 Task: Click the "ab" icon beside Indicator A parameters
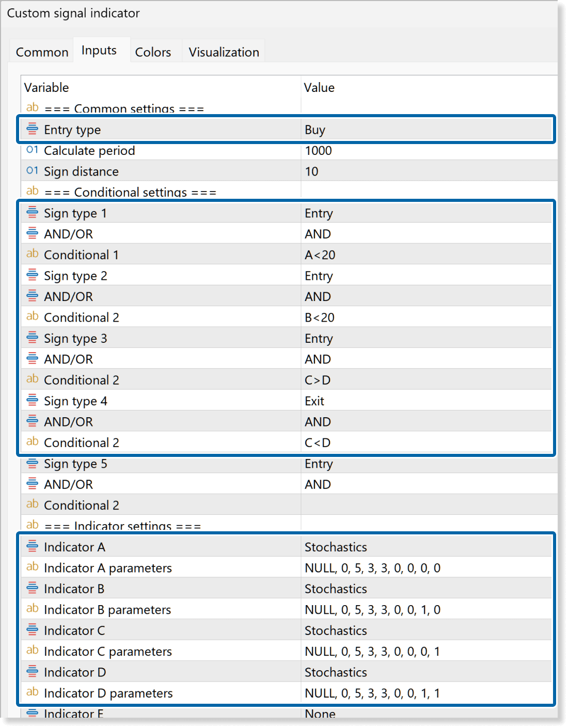click(x=31, y=567)
